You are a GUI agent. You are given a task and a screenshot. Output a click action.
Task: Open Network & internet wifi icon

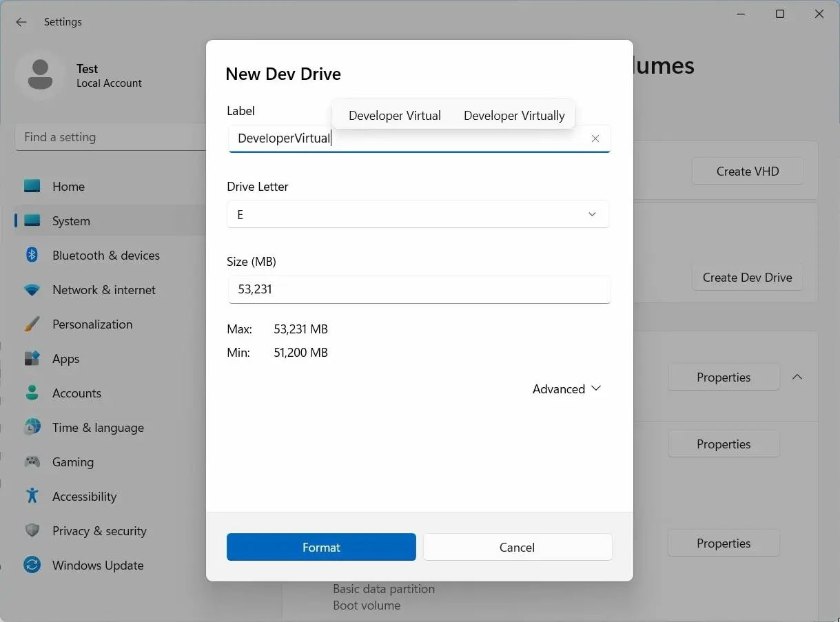32,290
